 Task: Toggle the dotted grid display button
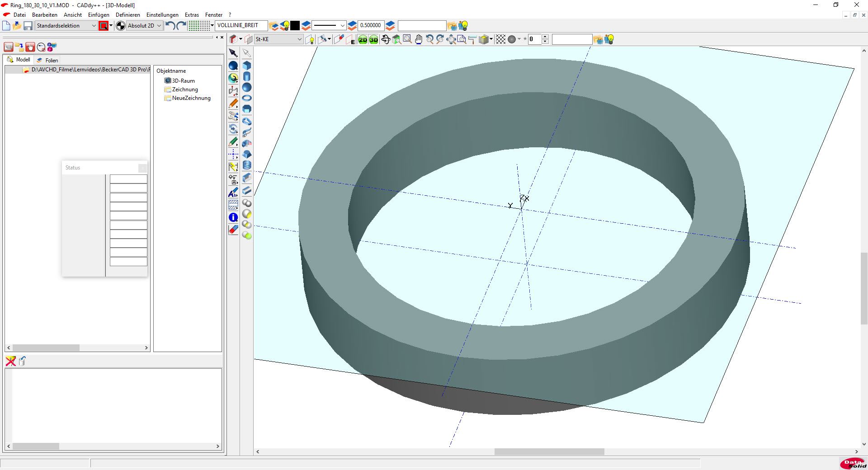click(x=199, y=26)
